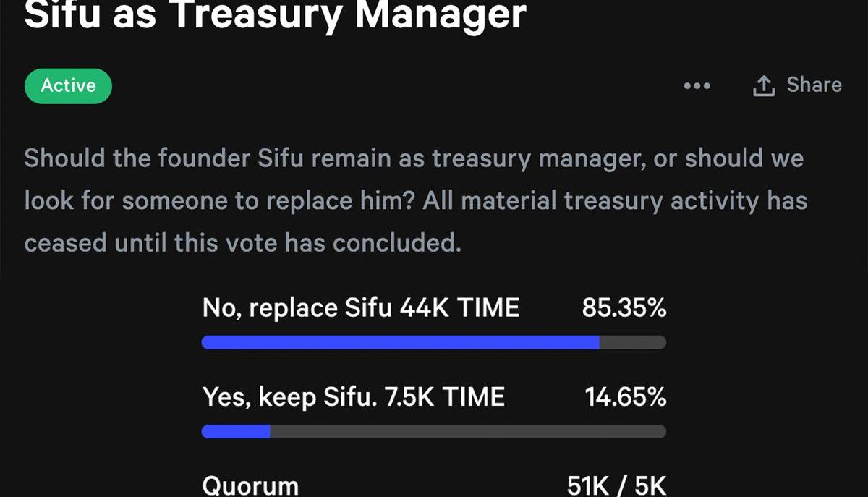This screenshot has width=868, height=497.
Task: Click the green Active status badge
Action: (68, 85)
